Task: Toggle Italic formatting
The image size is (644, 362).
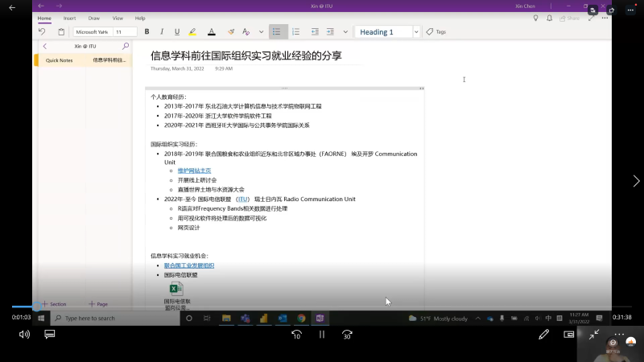Action: tap(162, 31)
